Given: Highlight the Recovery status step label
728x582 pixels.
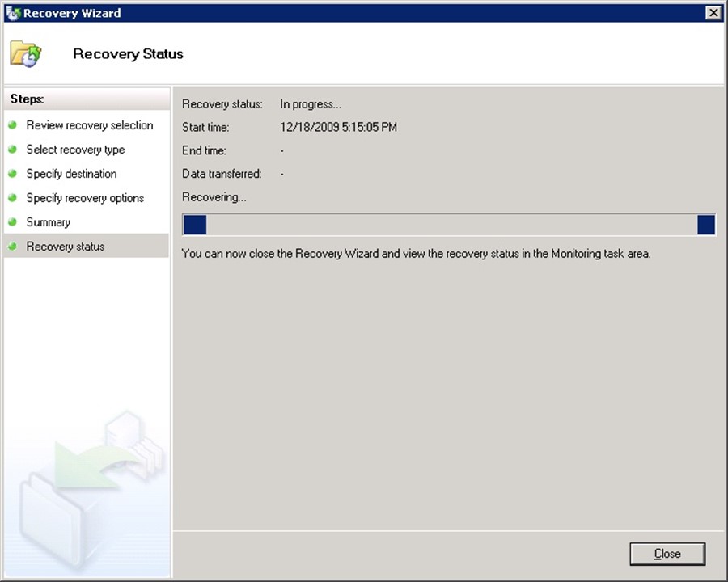Looking at the screenshot, I should 65,247.
